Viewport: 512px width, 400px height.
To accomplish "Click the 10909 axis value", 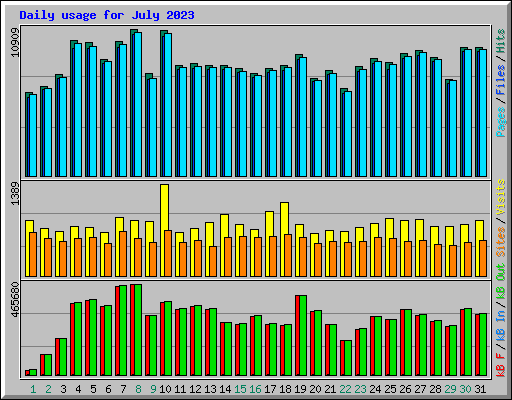I will 15,42.
